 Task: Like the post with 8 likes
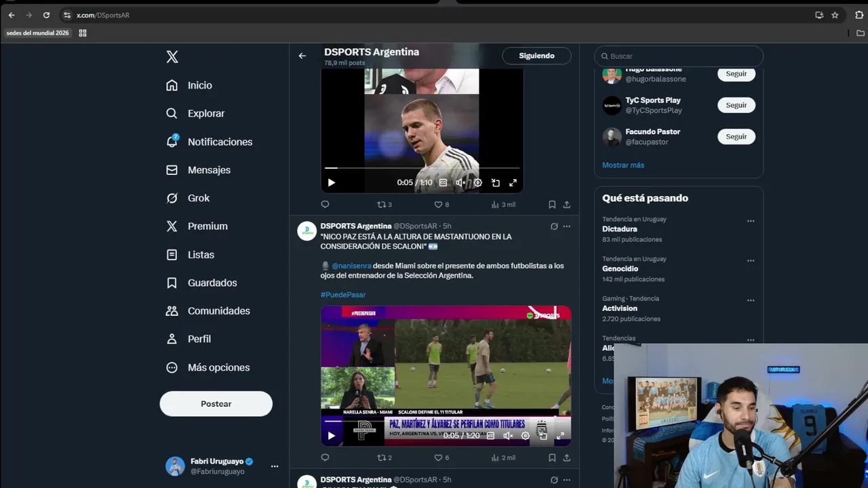coord(441,204)
